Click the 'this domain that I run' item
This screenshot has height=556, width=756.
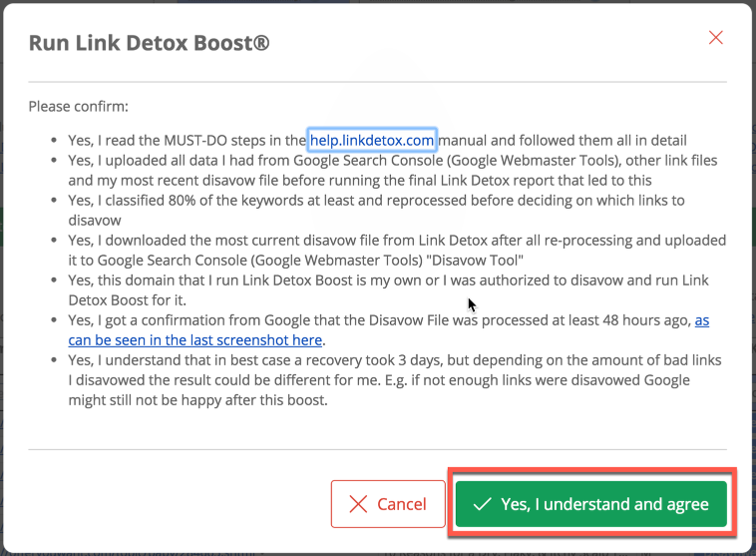(x=388, y=290)
